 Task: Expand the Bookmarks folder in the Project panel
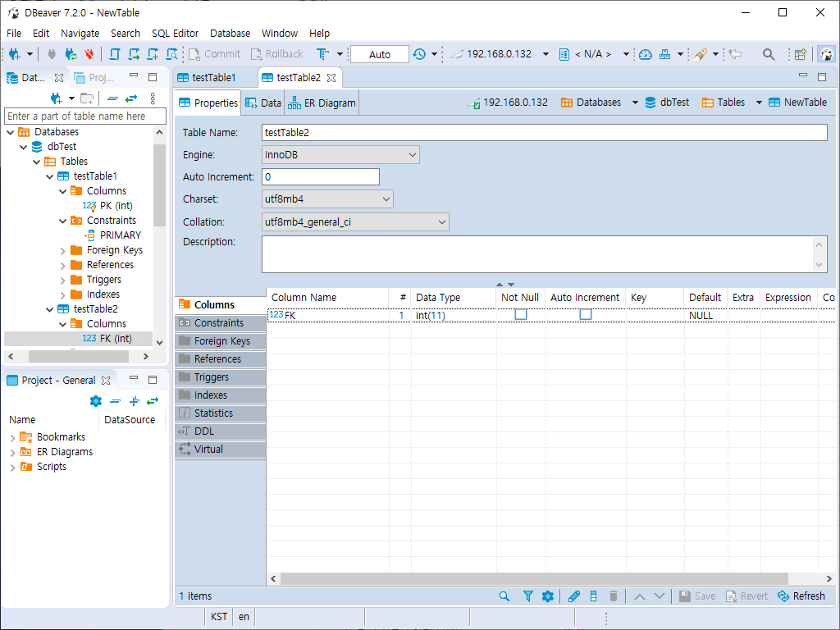click(12, 437)
